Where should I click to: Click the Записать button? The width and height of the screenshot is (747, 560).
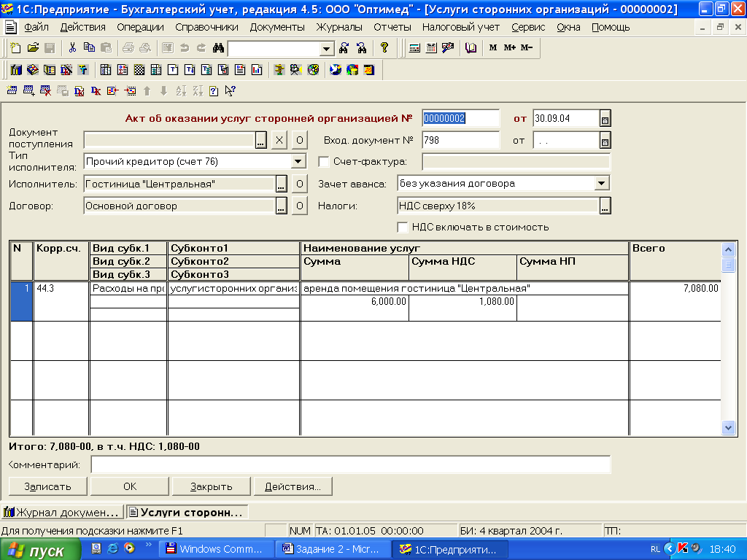coord(47,486)
